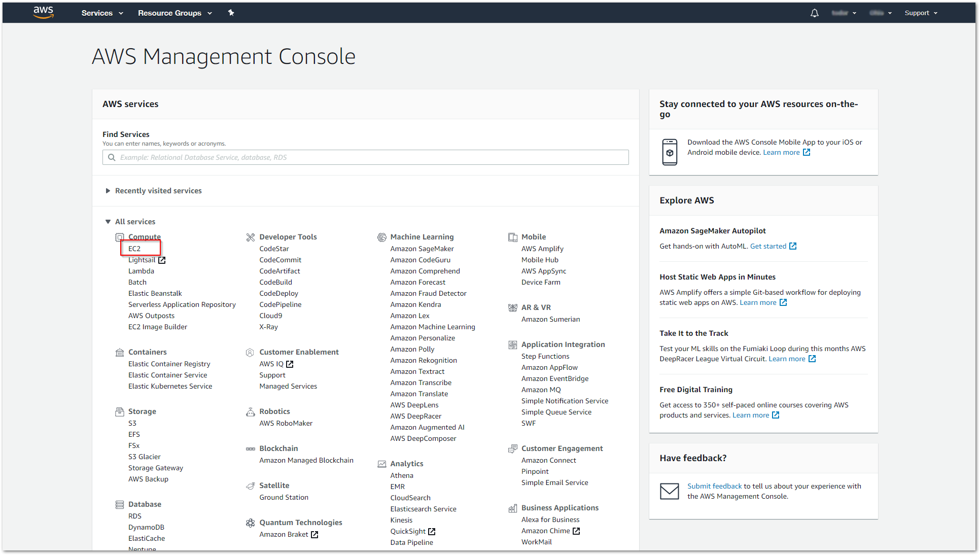Click the Robotics category icon
The width and height of the screenshot is (980, 555).
(x=251, y=411)
